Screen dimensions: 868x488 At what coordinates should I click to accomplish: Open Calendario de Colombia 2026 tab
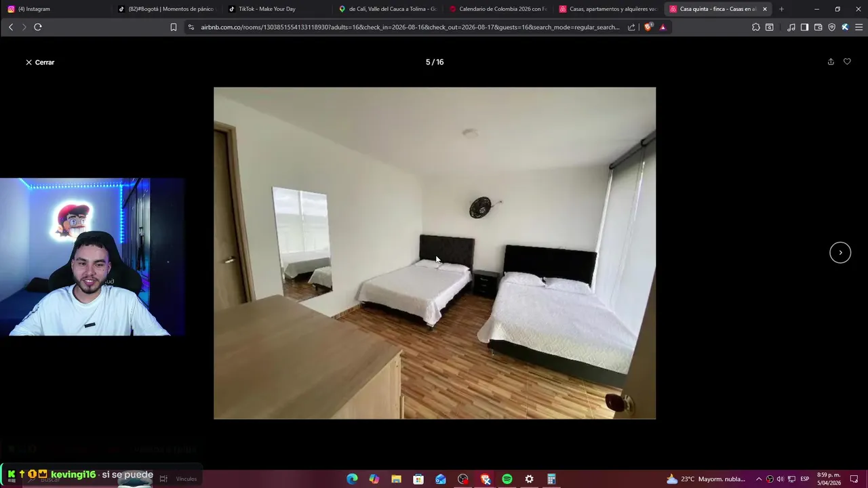coord(498,9)
